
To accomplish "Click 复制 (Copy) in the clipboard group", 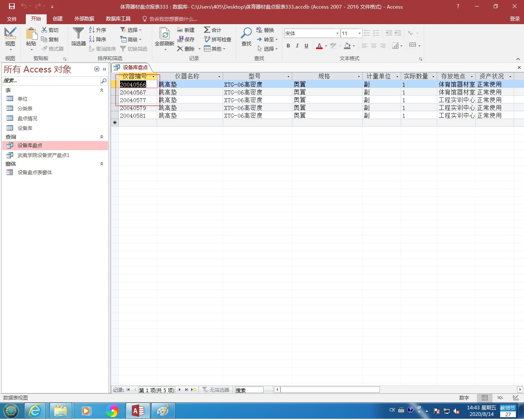I will tap(50, 40).
